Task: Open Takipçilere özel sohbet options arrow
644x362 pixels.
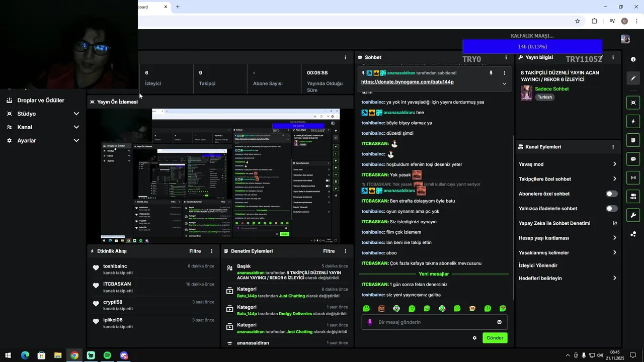Action: 614,179
